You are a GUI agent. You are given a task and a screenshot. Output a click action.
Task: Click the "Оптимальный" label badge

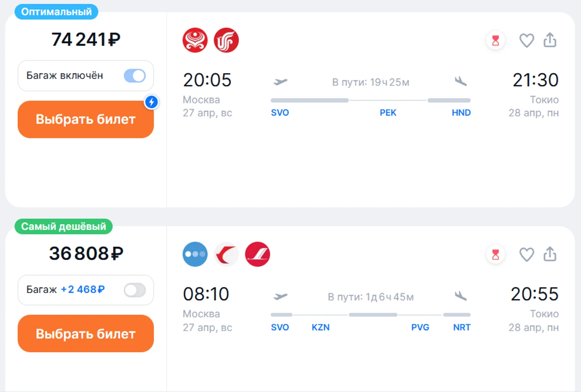pos(56,12)
